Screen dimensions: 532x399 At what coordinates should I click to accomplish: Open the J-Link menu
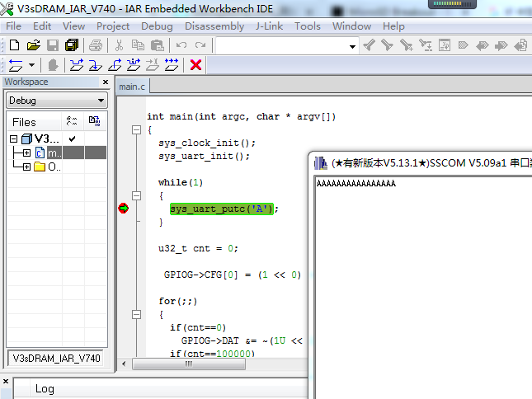click(269, 26)
